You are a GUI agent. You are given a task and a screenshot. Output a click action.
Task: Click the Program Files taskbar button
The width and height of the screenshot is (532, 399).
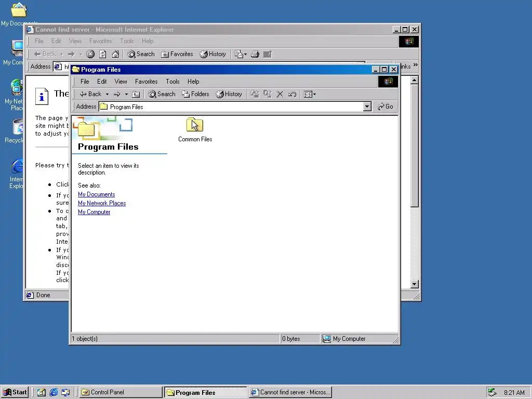pos(206,392)
